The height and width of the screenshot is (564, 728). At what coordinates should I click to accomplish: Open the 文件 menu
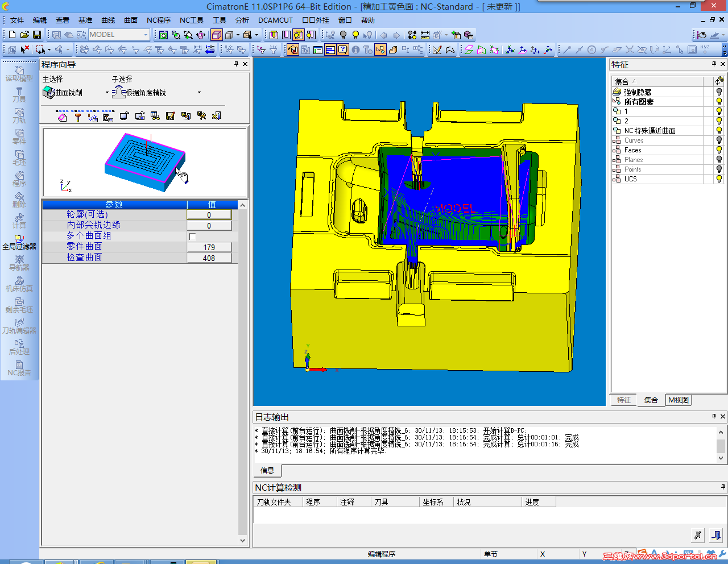click(x=17, y=20)
